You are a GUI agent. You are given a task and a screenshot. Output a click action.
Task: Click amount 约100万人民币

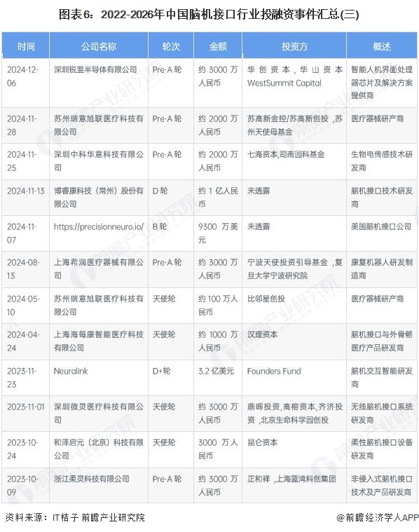pyautogui.click(x=218, y=306)
